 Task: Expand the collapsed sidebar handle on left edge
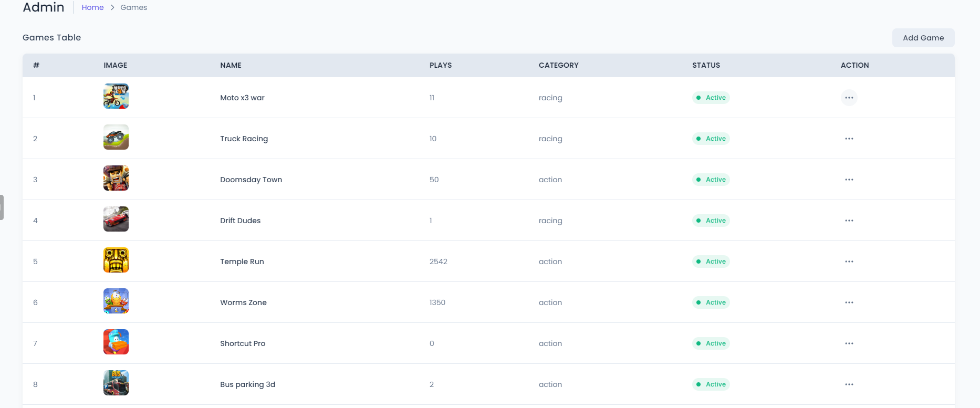pos(2,207)
